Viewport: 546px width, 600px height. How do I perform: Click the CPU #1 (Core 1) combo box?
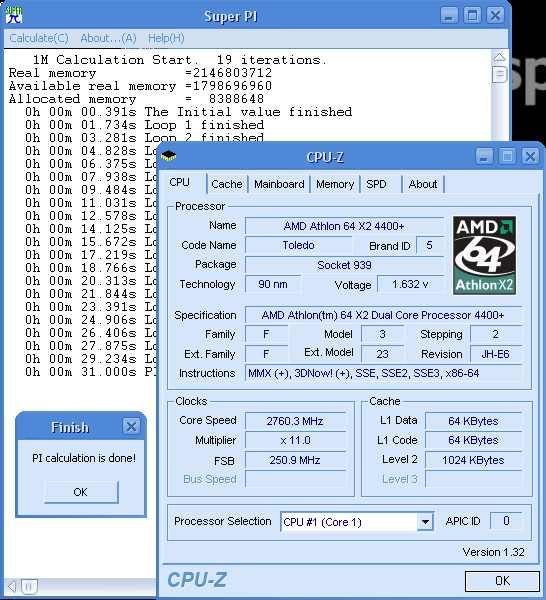click(x=357, y=522)
